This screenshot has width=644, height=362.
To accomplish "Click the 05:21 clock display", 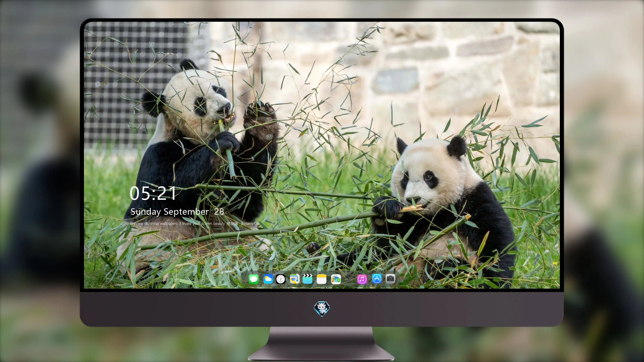I will (x=153, y=193).
